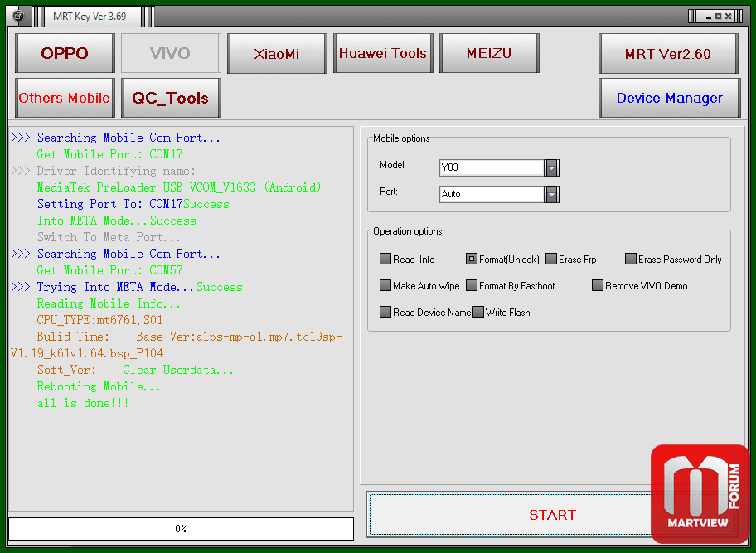Click the MRT Key app icon in title bar
756x553 pixels.
[18, 16]
